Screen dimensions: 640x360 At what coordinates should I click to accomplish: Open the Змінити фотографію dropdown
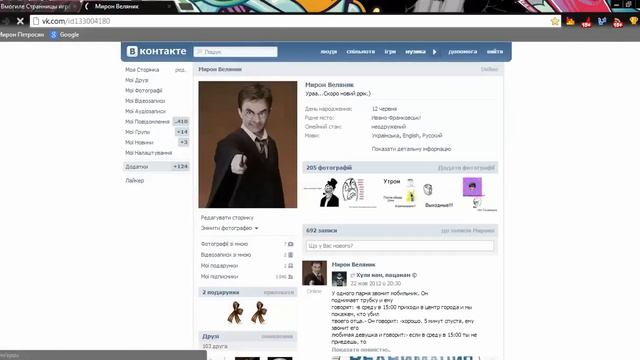(x=229, y=228)
